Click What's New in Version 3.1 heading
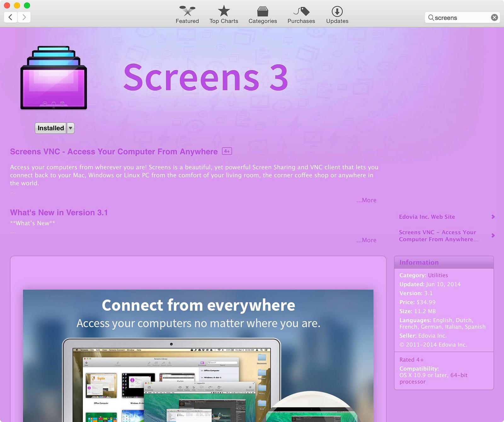The image size is (504, 422). point(59,212)
